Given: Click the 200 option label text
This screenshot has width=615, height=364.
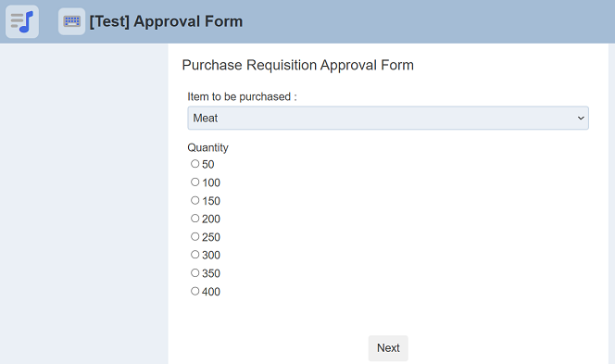Looking at the screenshot, I should [x=211, y=219].
